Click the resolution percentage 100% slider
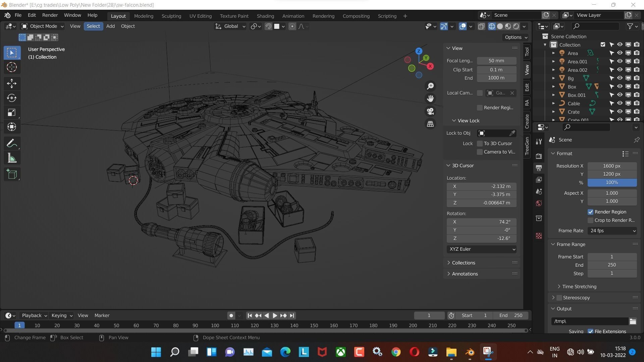 pos(612,182)
